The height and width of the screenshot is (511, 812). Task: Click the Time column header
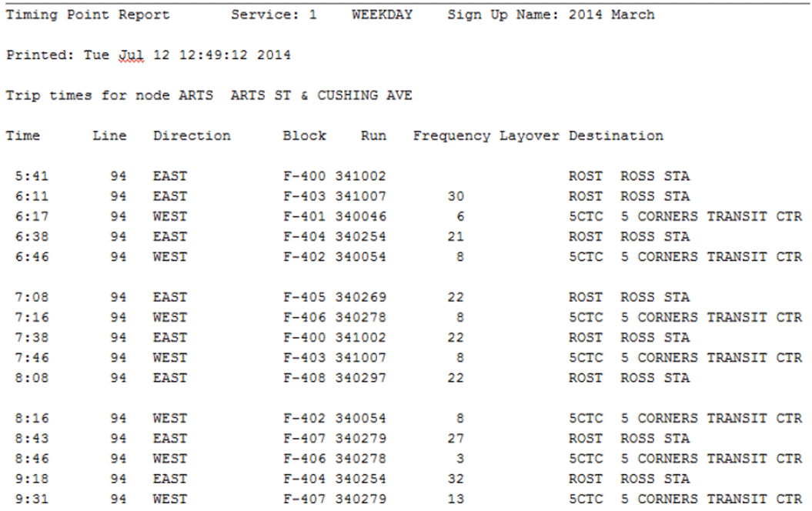pyautogui.click(x=23, y=135)
